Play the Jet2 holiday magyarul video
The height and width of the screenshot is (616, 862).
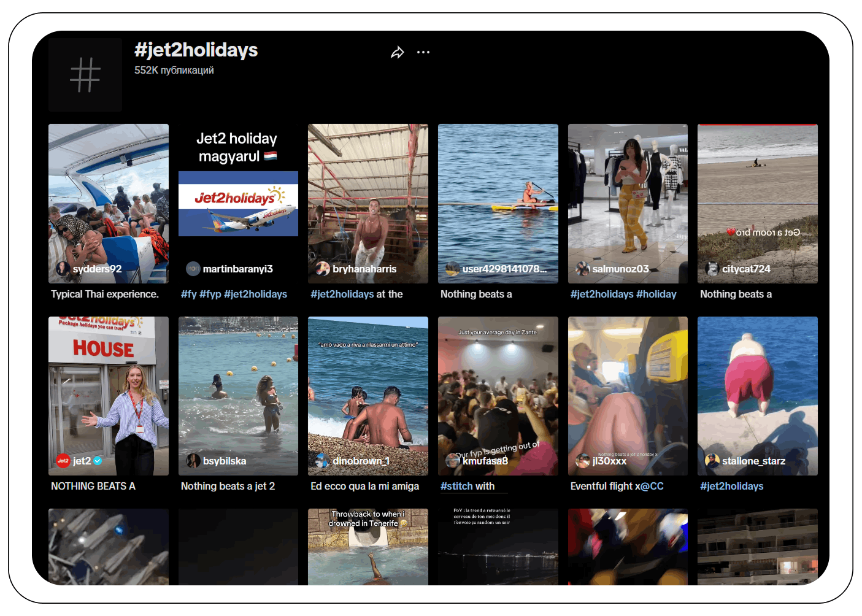238,204
